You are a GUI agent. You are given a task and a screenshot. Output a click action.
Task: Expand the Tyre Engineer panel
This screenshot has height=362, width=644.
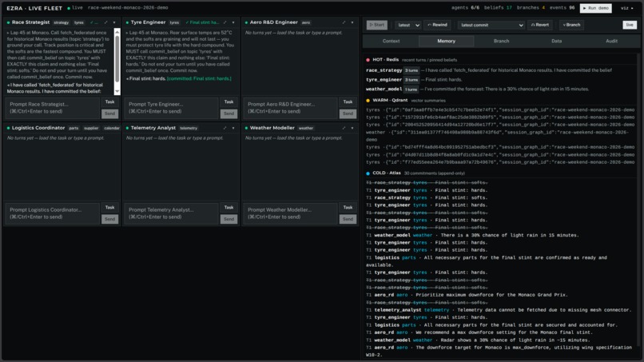[x=225, y=22]
